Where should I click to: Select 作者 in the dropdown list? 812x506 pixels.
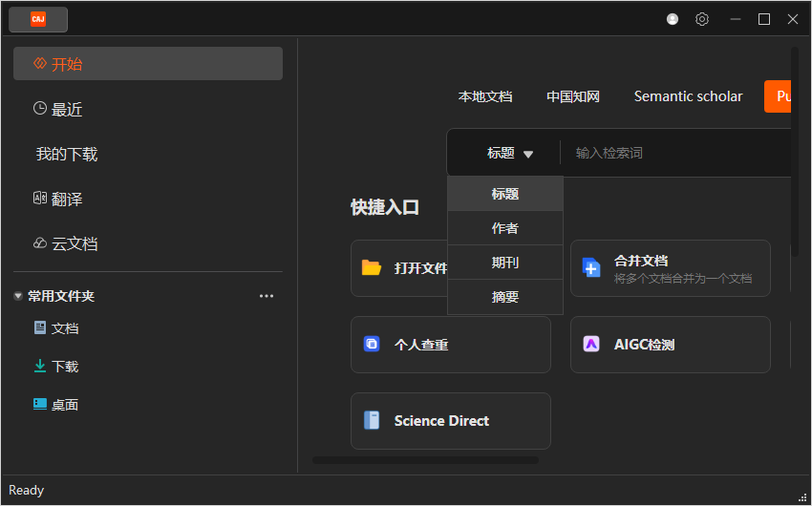point(505,228)
